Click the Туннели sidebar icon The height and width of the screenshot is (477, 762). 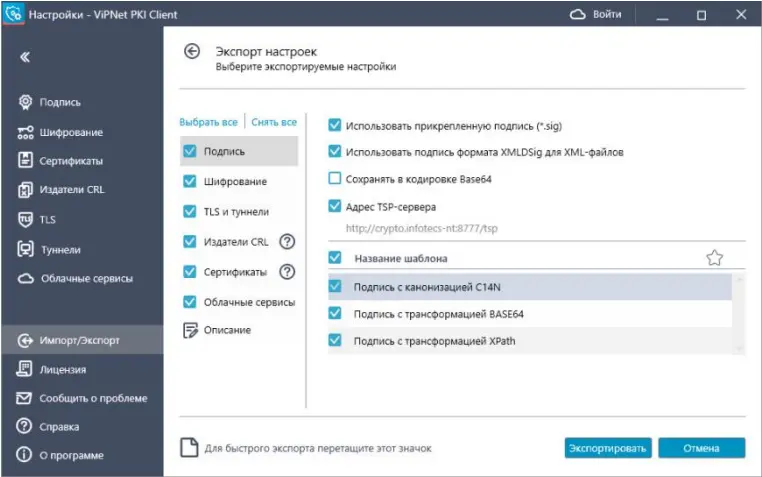tap(25, 249)
